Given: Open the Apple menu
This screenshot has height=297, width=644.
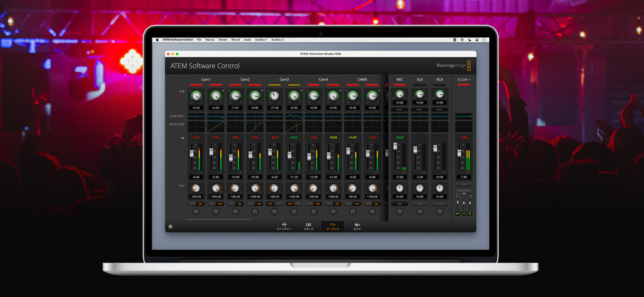Looking at the screenshot, I should coord(157,40).
